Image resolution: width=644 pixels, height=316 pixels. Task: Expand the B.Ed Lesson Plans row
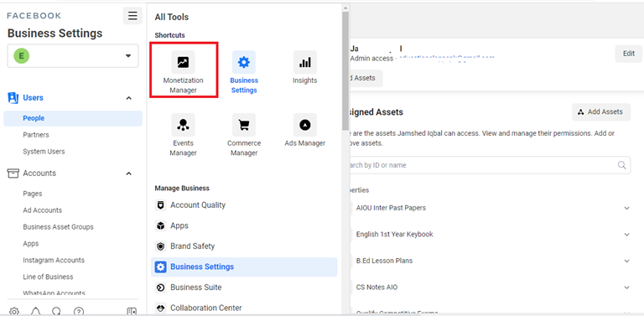(626, 261)
